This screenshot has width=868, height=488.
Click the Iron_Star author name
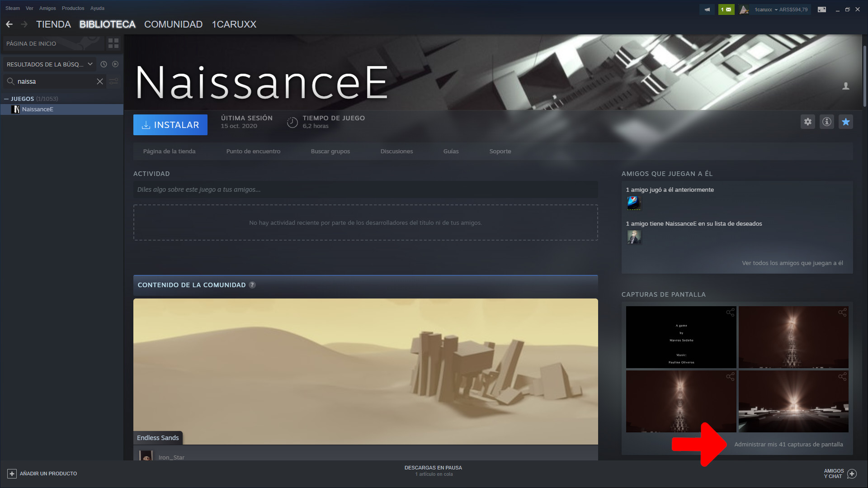[171, 457]
